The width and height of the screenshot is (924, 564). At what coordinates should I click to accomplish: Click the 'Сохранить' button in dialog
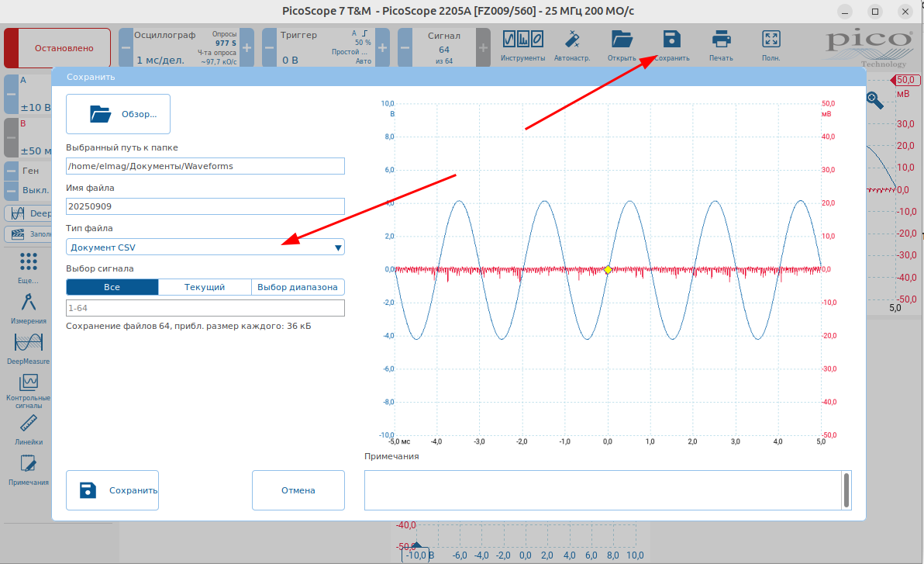point(112,490)
